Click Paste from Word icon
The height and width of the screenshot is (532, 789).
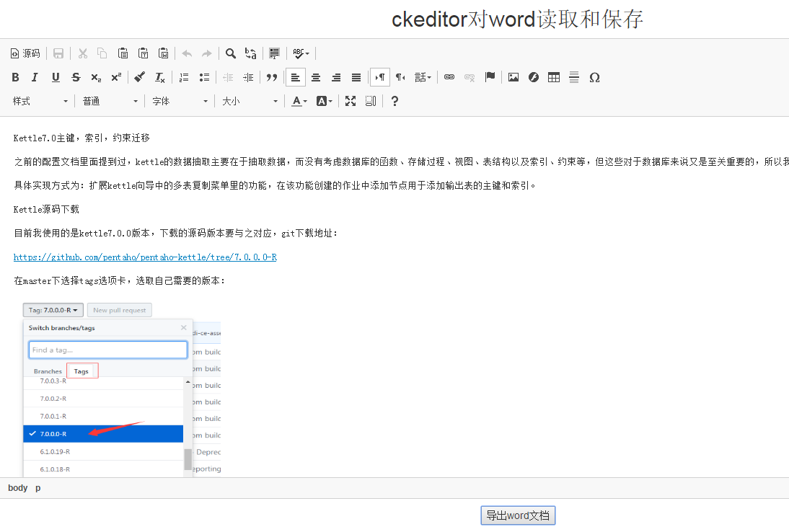click(164, 53)
